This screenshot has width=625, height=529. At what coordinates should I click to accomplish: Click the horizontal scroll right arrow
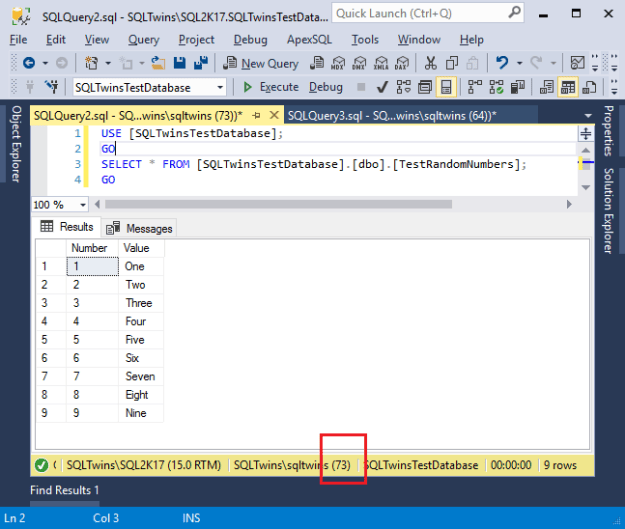pos(569,205)
